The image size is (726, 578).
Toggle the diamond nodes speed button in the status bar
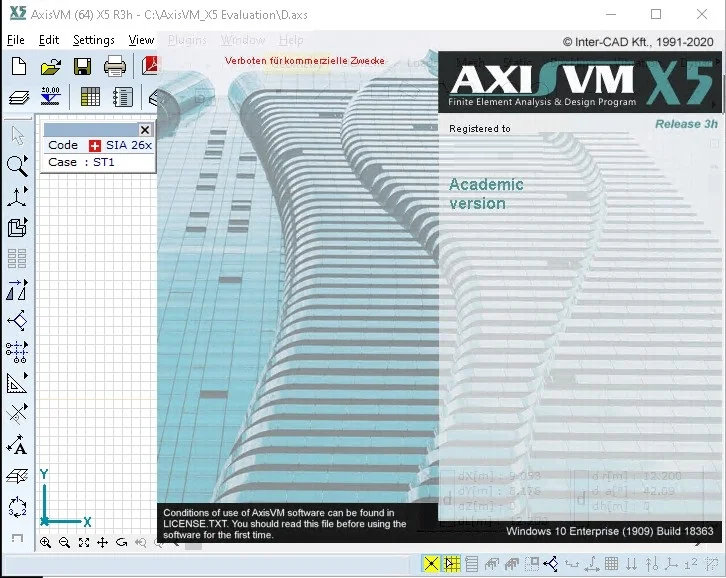(551, 564)
